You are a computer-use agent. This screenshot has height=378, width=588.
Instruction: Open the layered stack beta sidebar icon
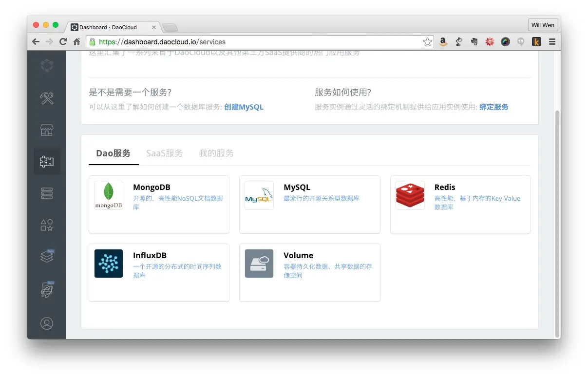coord(47,256)
